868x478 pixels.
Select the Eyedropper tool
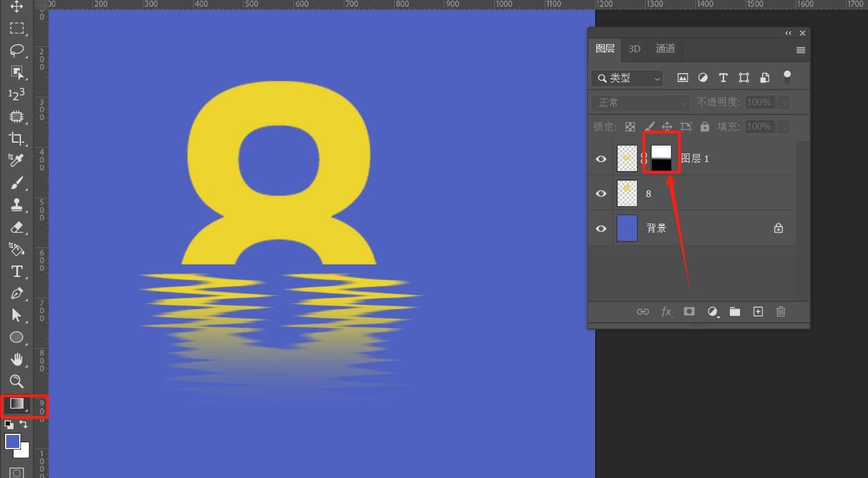16,161
